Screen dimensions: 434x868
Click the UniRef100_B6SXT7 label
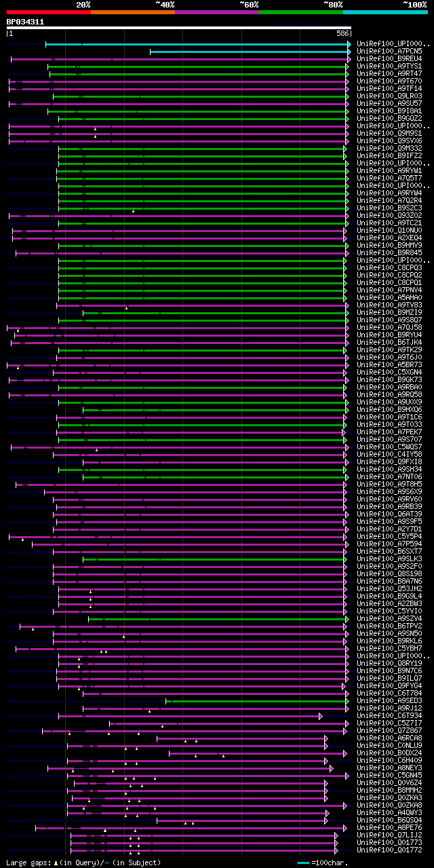389,551
